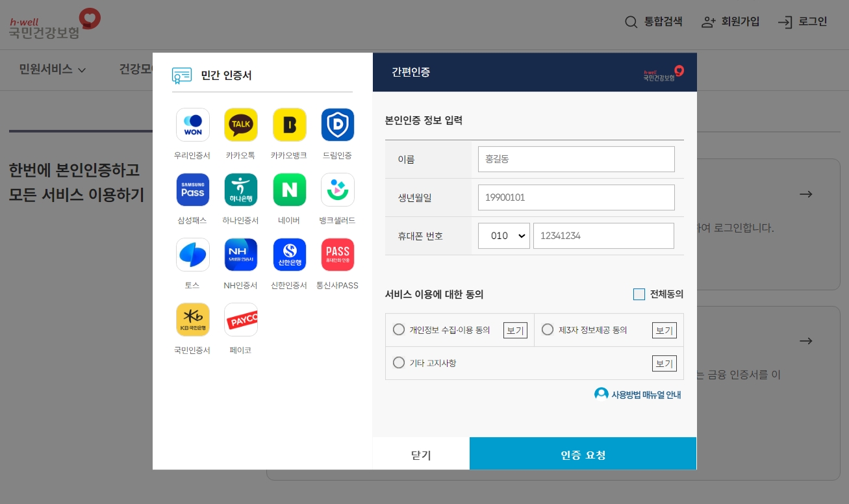Image resolution: width=849 pixels, height=504 pixels.
Task: Select the 우리인증서 WON certificate icon
Action: (193, 125)
